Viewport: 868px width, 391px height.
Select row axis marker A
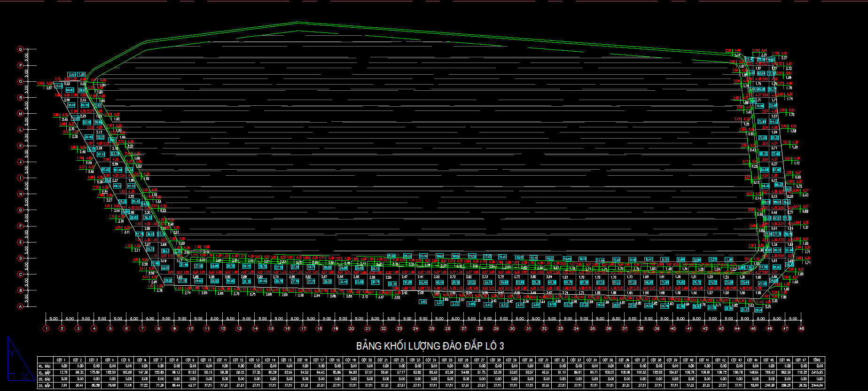coord(20,307)
